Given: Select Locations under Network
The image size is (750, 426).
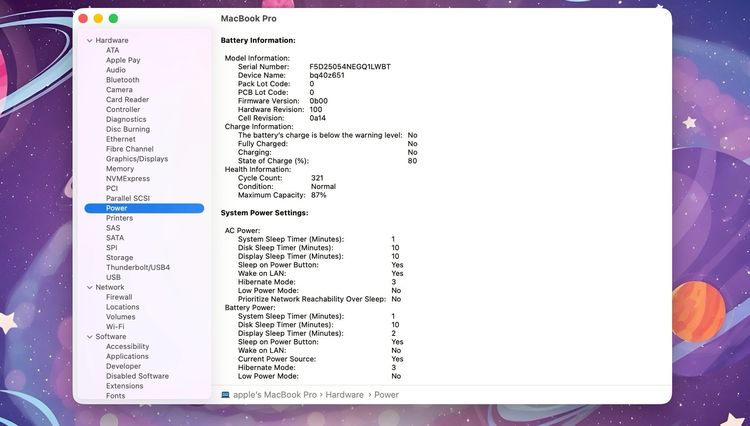Looking at the screenshot, I should pos(122,307).
